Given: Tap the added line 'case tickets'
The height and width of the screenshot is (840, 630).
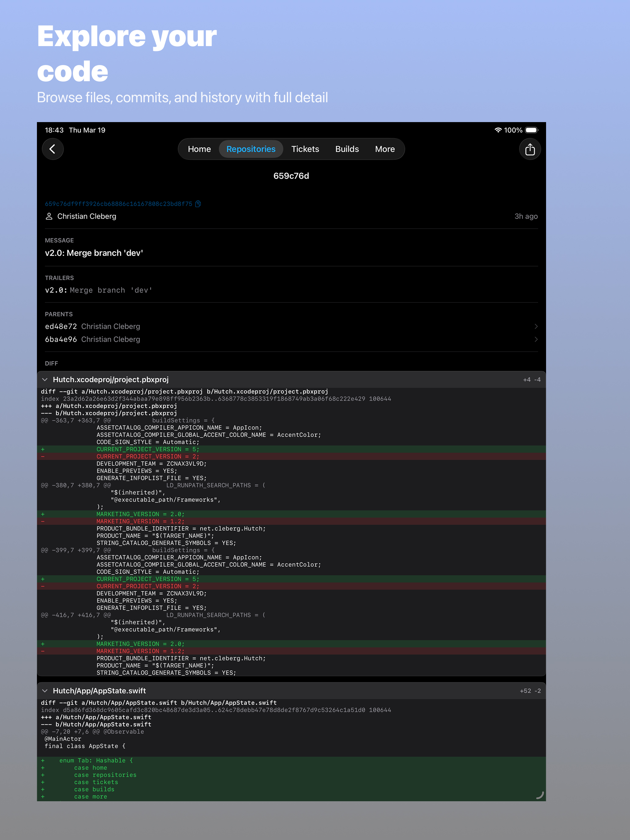Looking at the screenshot, I should point(96,782).
